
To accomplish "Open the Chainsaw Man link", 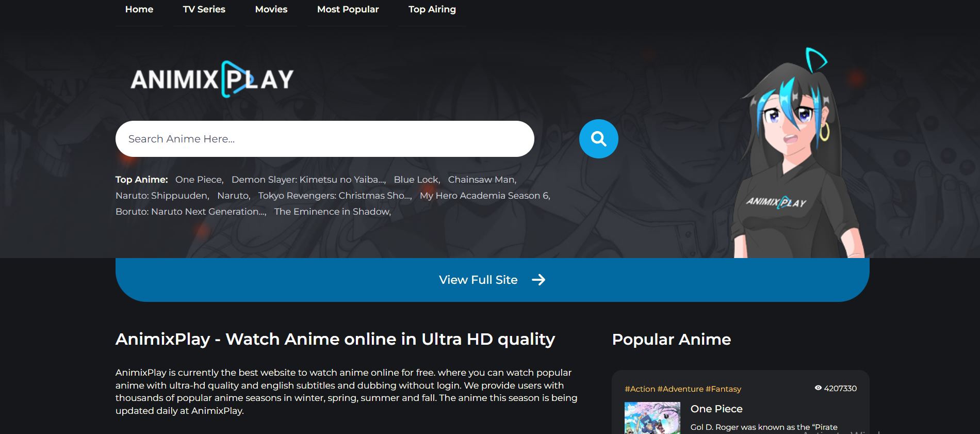I will pyautogui.click(x=482, y=180).
